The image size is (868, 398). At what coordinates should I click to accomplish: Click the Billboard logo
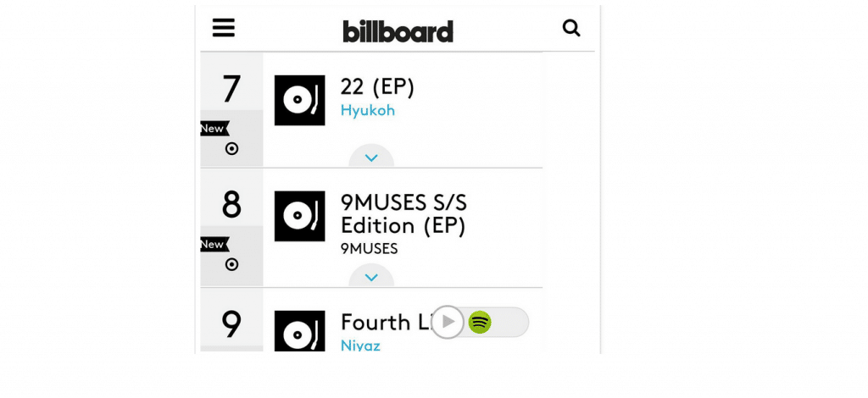click(398, 31)
